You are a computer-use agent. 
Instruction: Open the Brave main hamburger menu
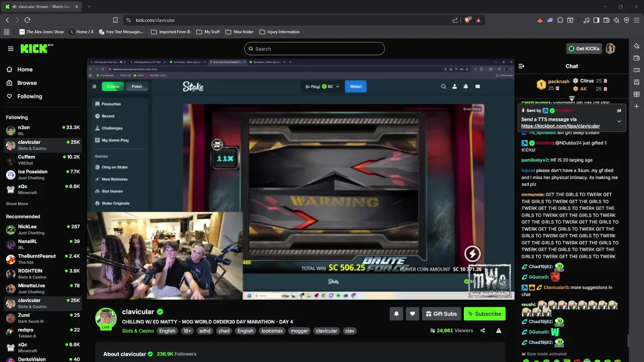[637, 20]
